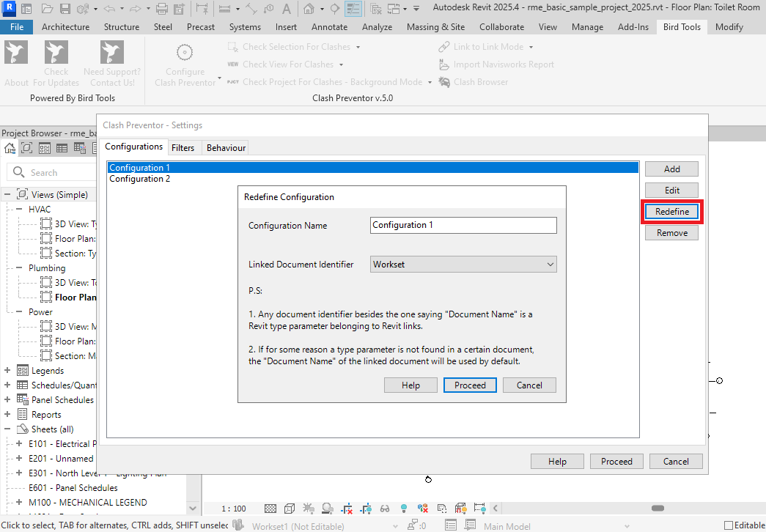Select the Configurations tab

coord(133,147)
